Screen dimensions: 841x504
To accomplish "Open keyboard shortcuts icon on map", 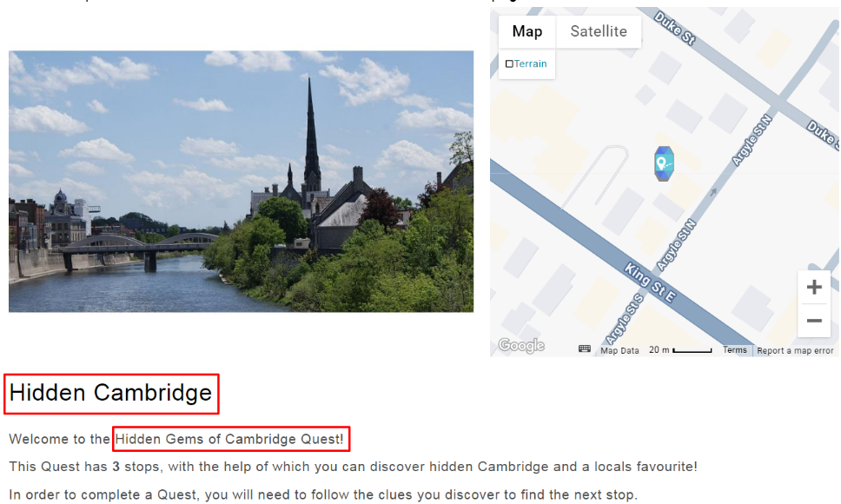I will (x=585, y=349).
